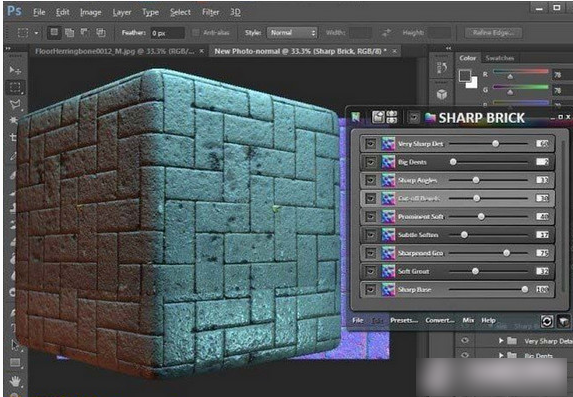Open the History panel icon
573x397 pixels.
coord(442,68)
